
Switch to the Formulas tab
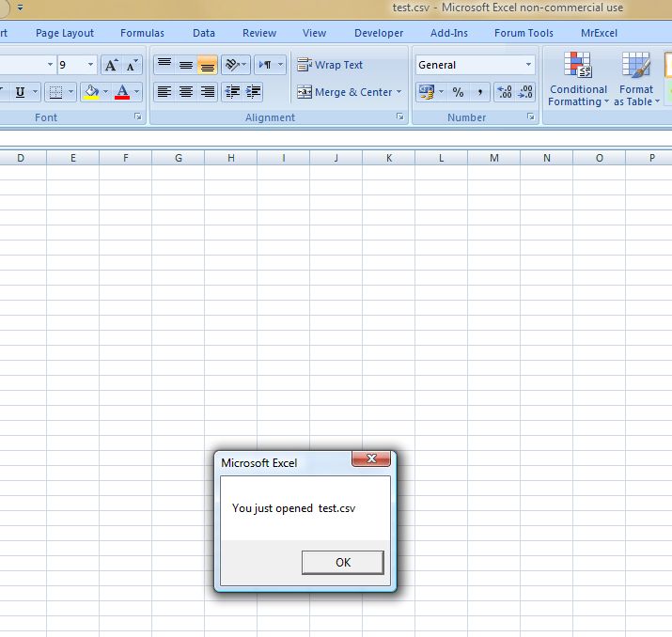142,33
